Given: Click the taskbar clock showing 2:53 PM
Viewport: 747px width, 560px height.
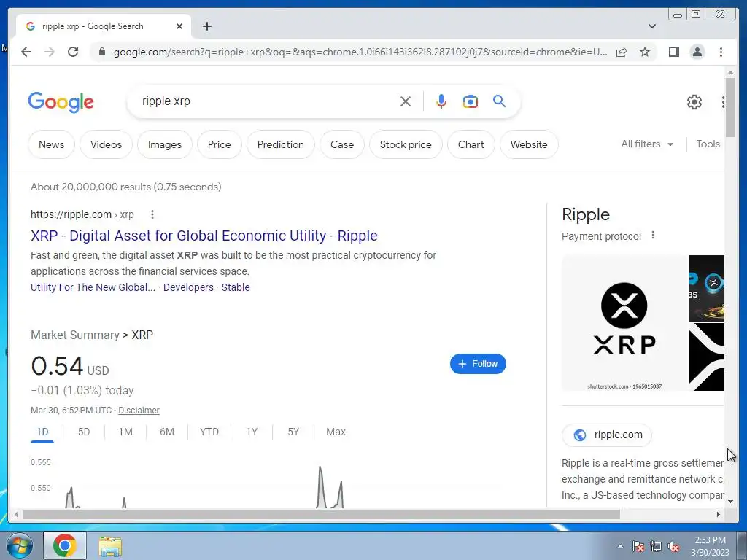Looking at the screenshot, I should pos(710,546).
